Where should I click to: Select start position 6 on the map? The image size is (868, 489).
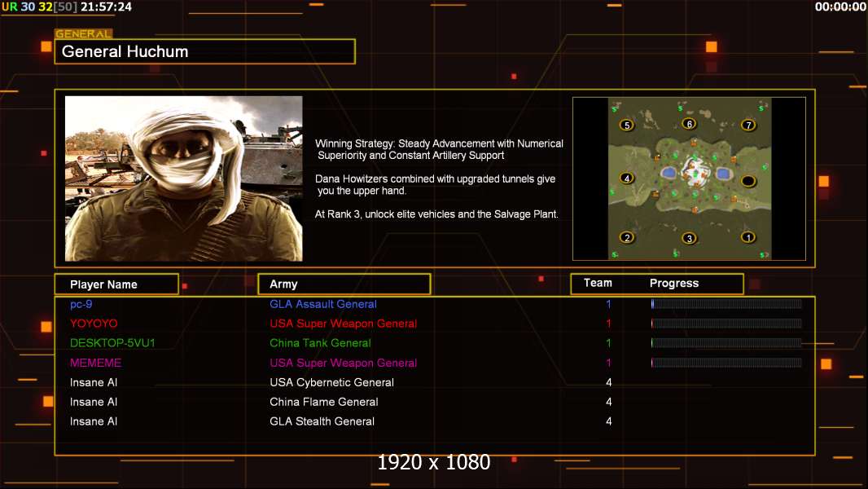(689, 124)
